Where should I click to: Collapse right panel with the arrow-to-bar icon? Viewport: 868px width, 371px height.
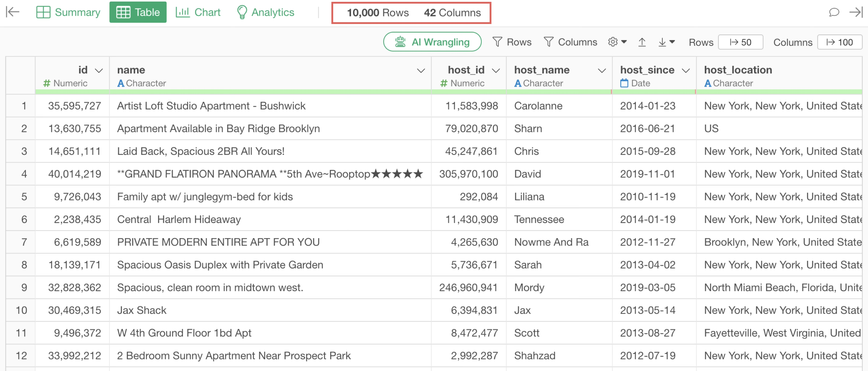[856, 12]
